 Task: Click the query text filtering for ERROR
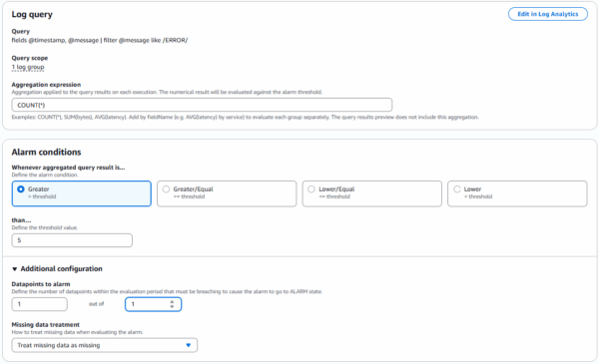pos(100,40)
